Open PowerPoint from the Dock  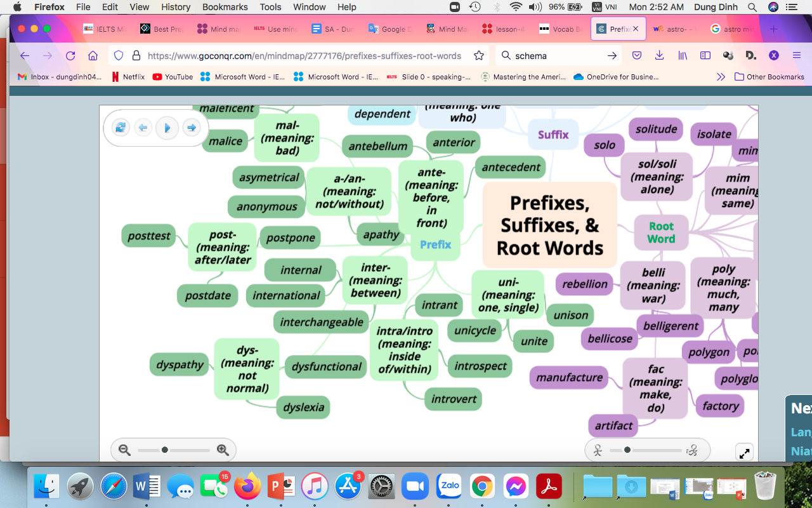tap(280, 486)
